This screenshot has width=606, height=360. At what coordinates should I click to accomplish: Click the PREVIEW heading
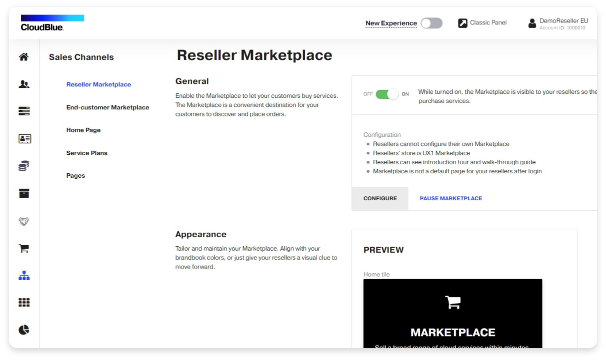tap(383, 250)
